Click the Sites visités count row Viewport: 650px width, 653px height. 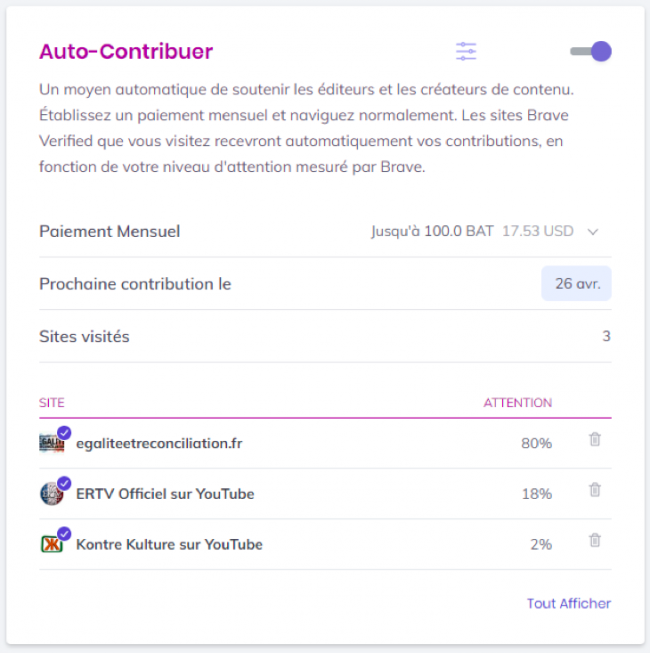[x=325, y=336]
